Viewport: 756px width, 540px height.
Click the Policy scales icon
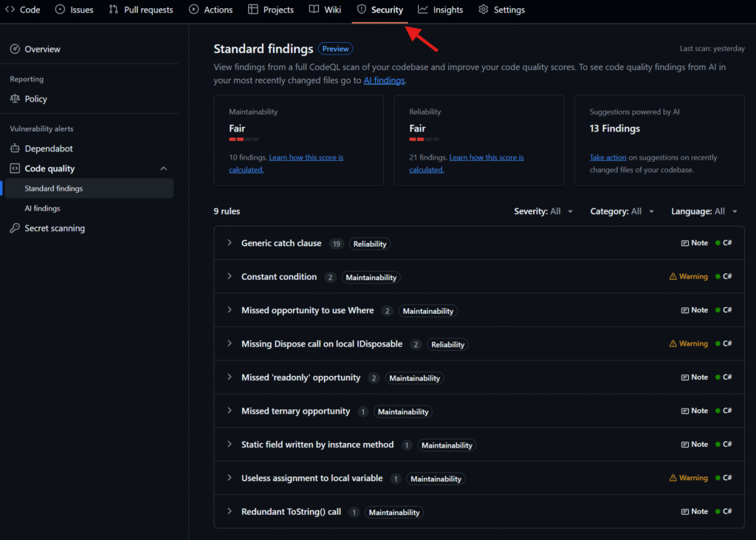(15, 99)
